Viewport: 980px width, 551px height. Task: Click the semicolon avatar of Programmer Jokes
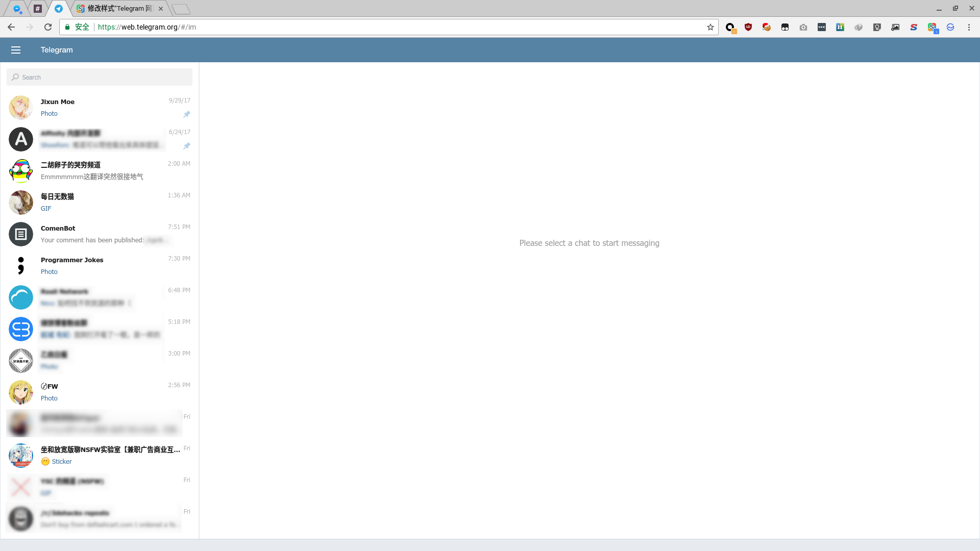21,266
